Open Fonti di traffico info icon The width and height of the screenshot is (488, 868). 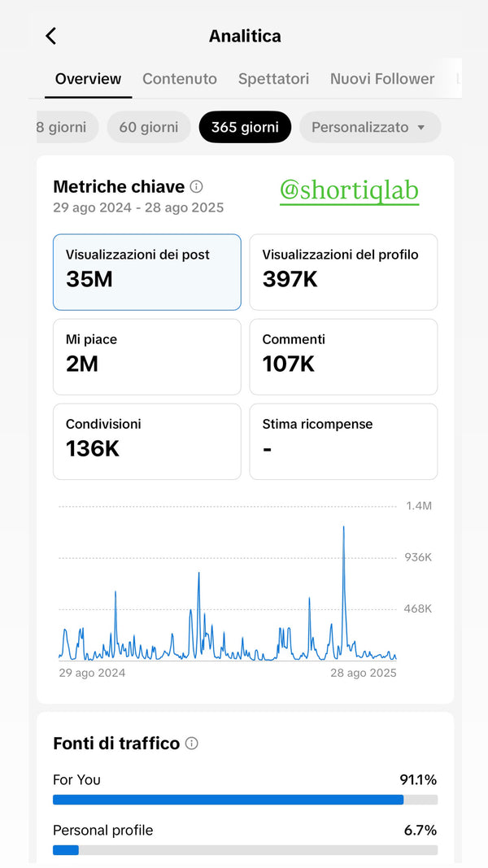pyautogui.click(x=191, y=744)
